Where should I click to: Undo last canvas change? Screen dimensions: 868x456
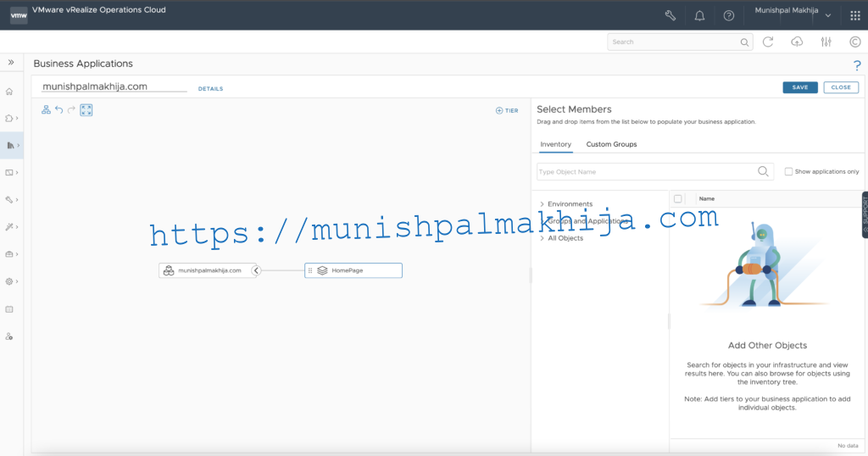tap(59, 110)
